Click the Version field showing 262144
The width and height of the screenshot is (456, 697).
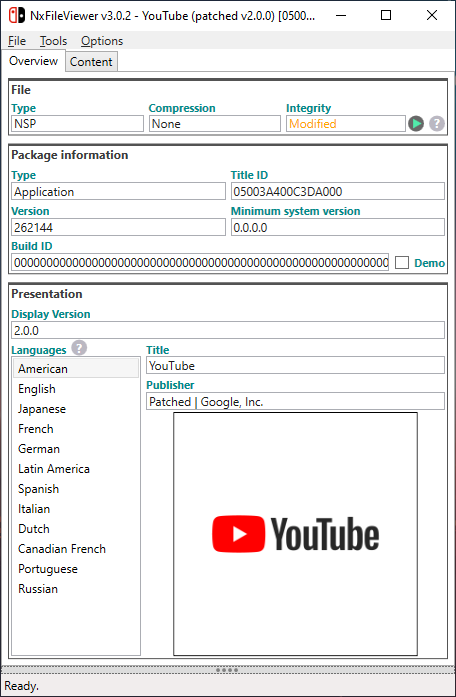point(118,227)
